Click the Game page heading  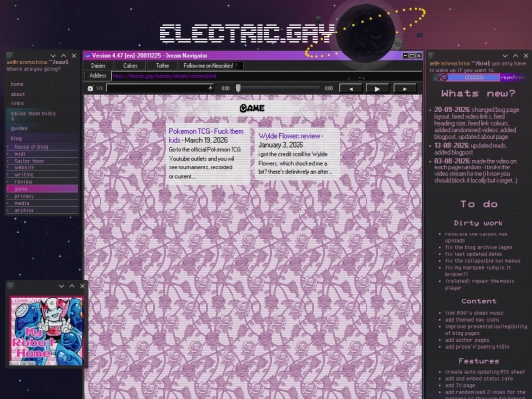click(252, 108)
